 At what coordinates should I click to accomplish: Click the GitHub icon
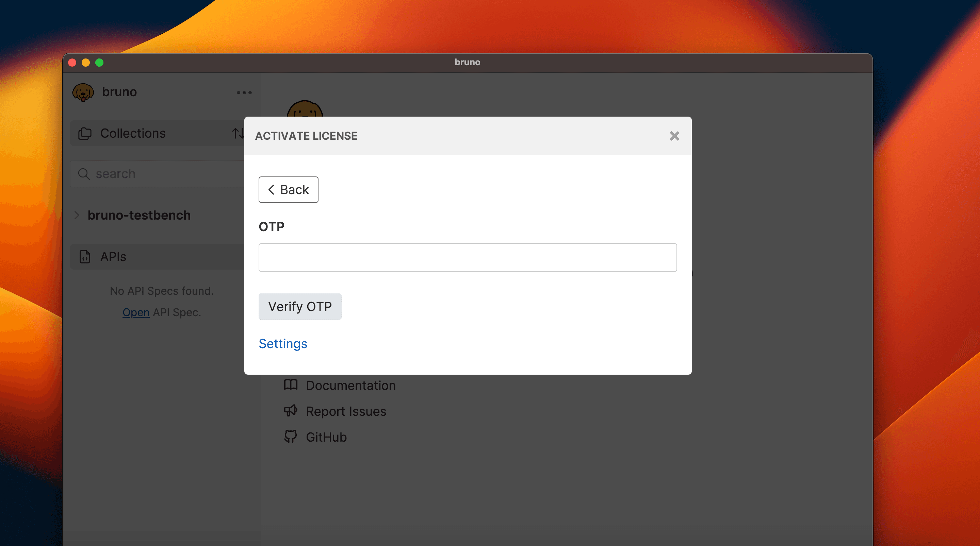[x=291, y=437]
